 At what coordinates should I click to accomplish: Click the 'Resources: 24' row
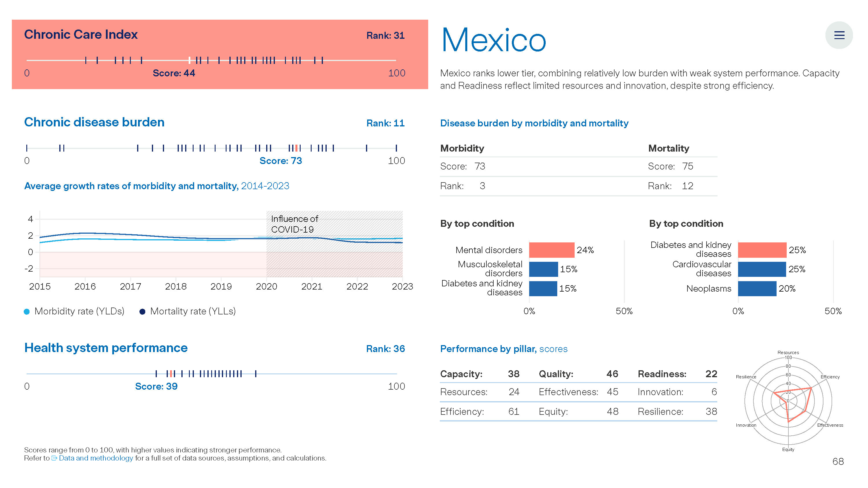[x=479, y=392]
